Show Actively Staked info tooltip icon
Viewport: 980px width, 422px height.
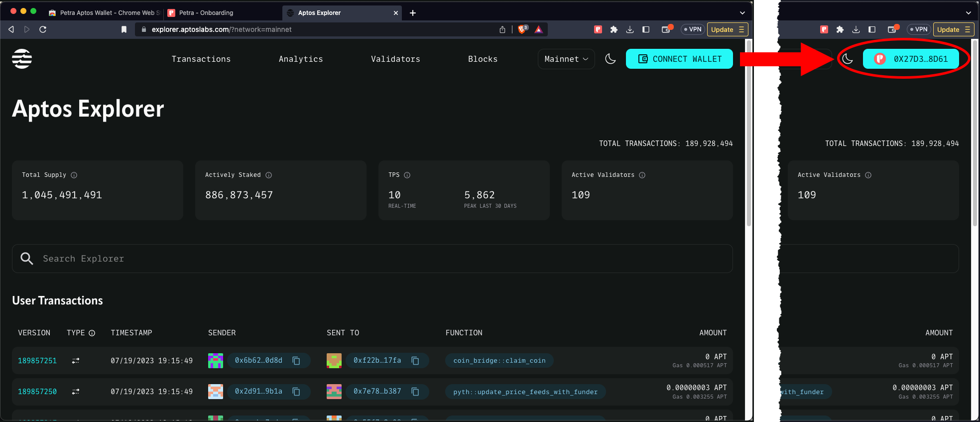coord(269,175)
